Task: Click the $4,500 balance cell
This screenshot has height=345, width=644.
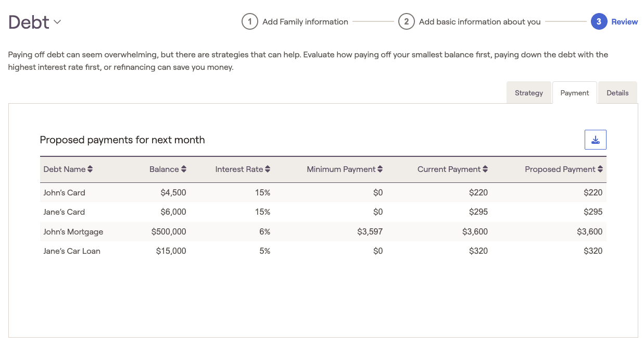Action: 173,193
